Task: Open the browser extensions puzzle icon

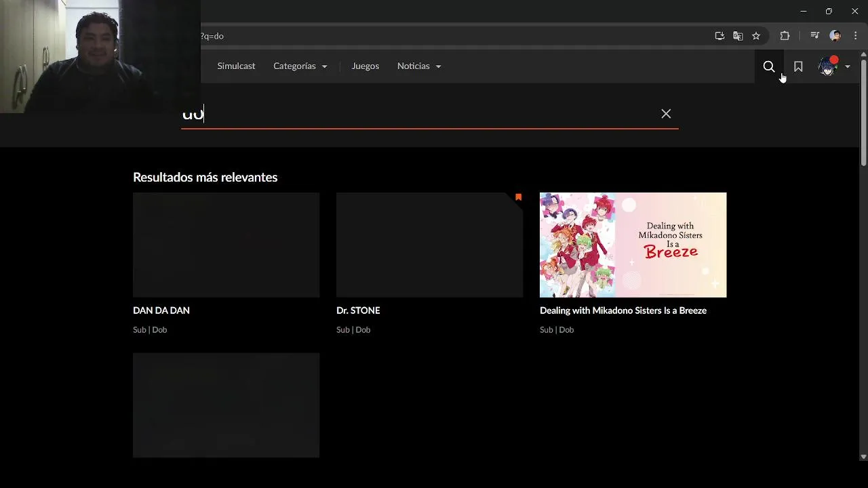Action: 785,36
